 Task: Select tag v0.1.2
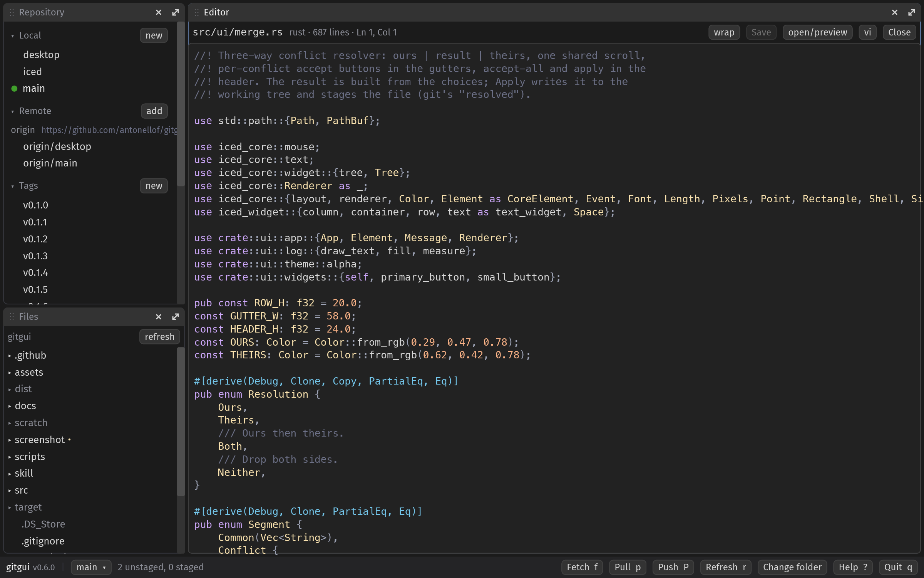coord(35,239)
